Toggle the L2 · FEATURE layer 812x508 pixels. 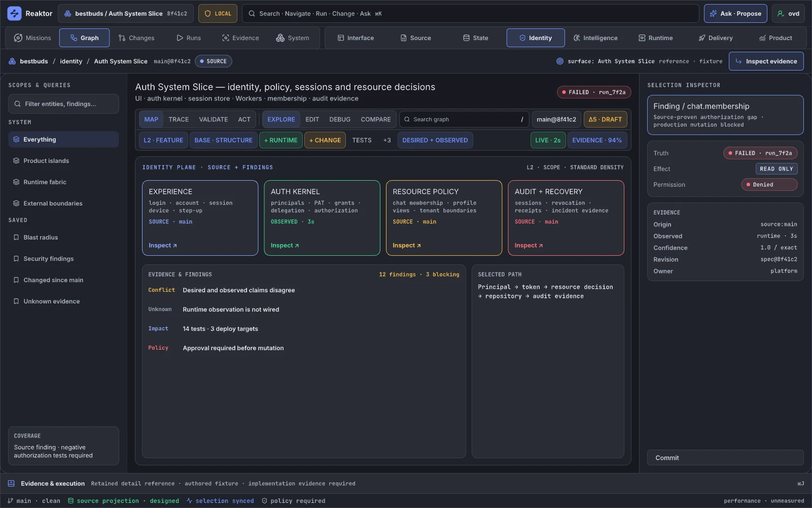tap(163, 141)
